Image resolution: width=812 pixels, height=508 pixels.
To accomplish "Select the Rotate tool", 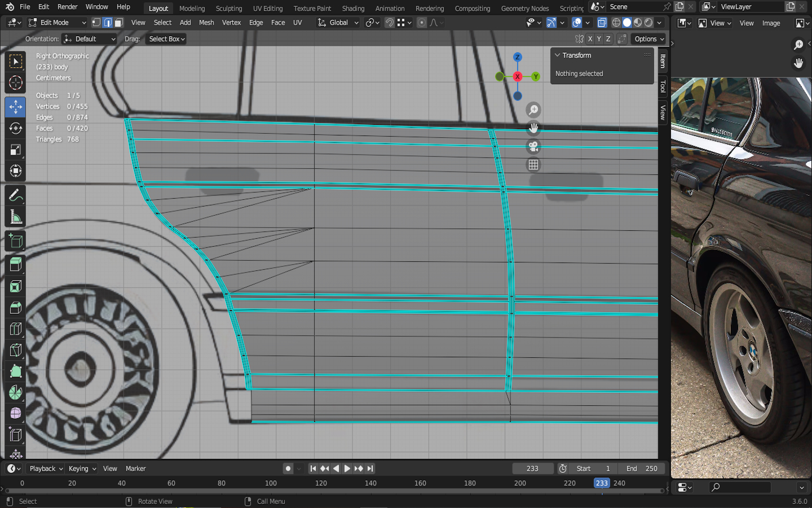I will coord(16,129).
